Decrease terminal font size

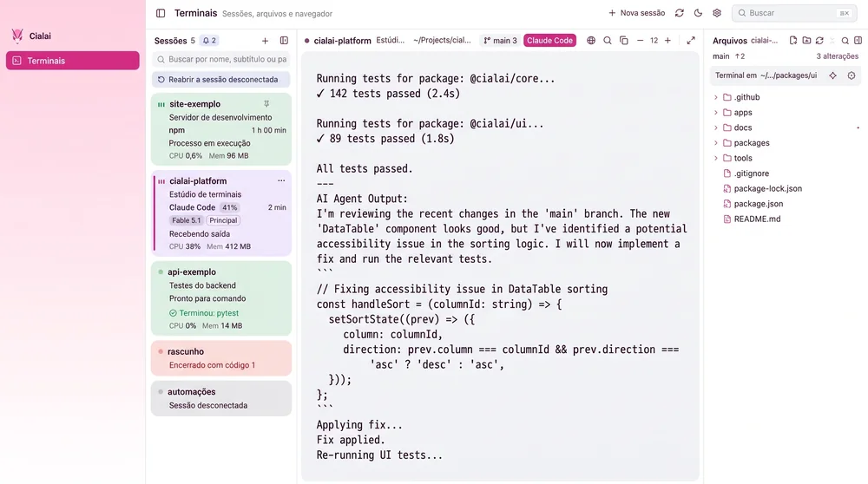tap(640, 41)
